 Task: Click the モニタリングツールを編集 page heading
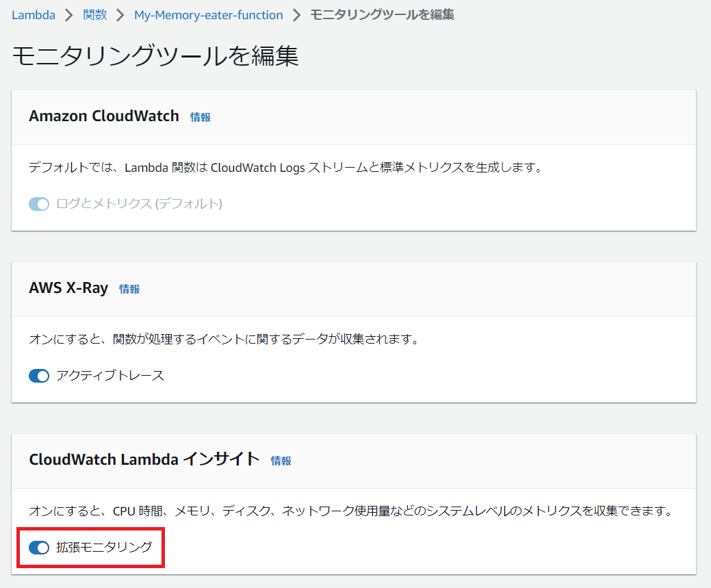(x=155, y=56)
